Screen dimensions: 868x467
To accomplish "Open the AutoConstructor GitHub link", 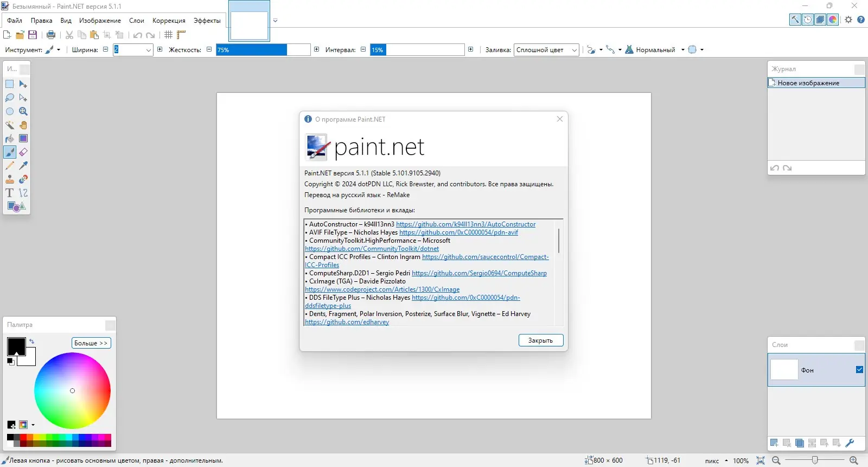I will 465,224.
